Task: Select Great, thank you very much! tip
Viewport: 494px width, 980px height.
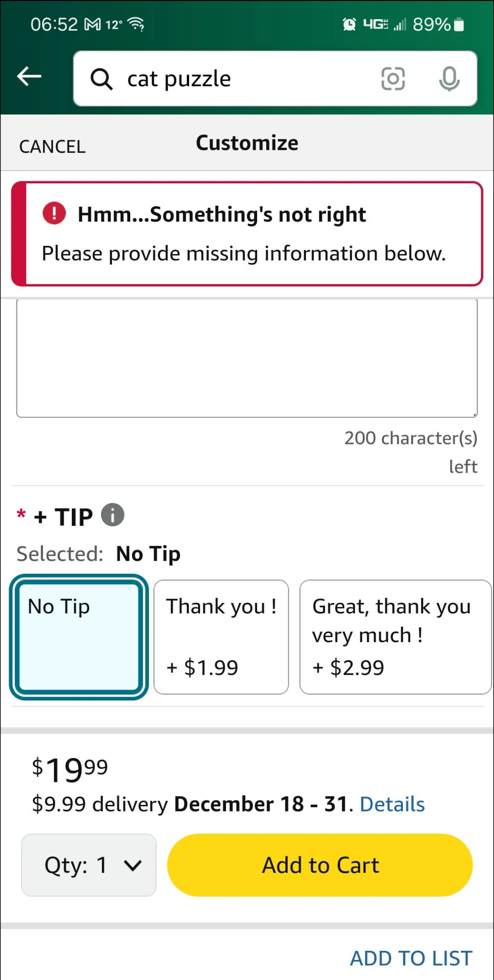Action: [394, 637]
